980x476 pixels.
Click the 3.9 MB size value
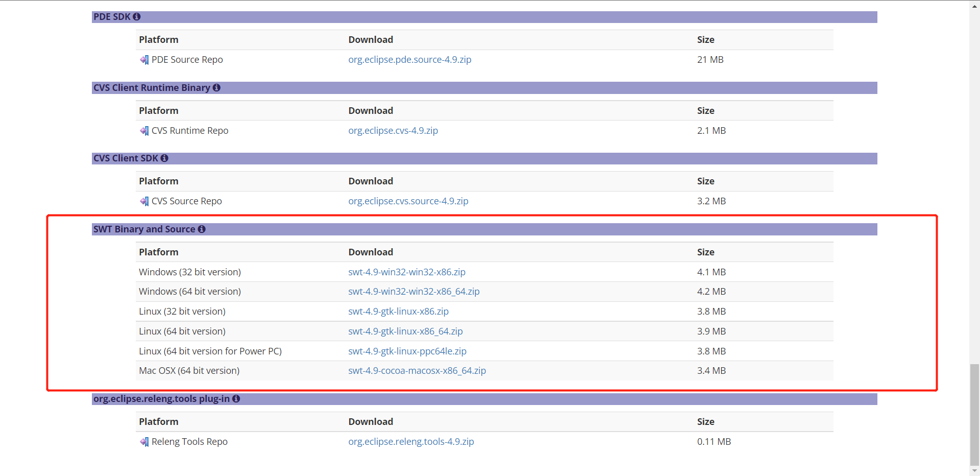pyautogui.click(x=712, y=331)
